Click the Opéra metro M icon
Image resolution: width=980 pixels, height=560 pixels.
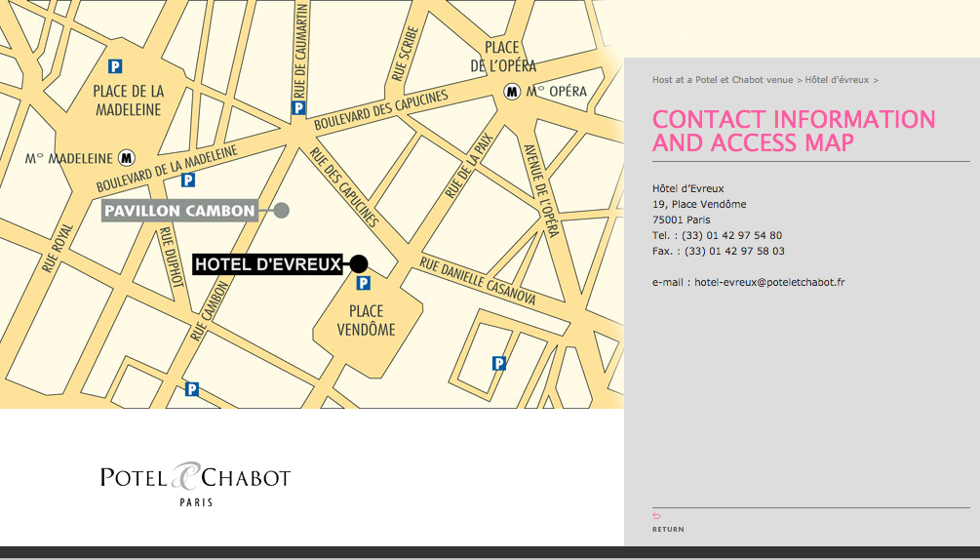(x=513, y=92)
